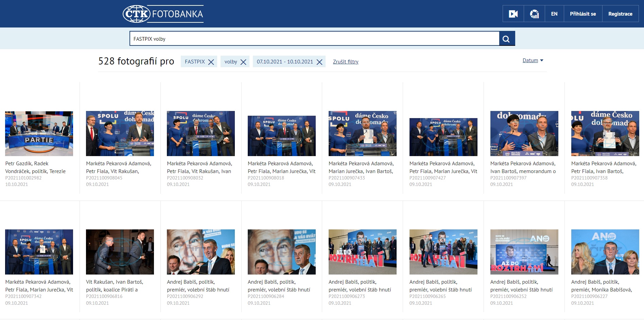The image size is (644, 320).
Task: Click photo ID text P2021100906227
Action: coord(589,296)
